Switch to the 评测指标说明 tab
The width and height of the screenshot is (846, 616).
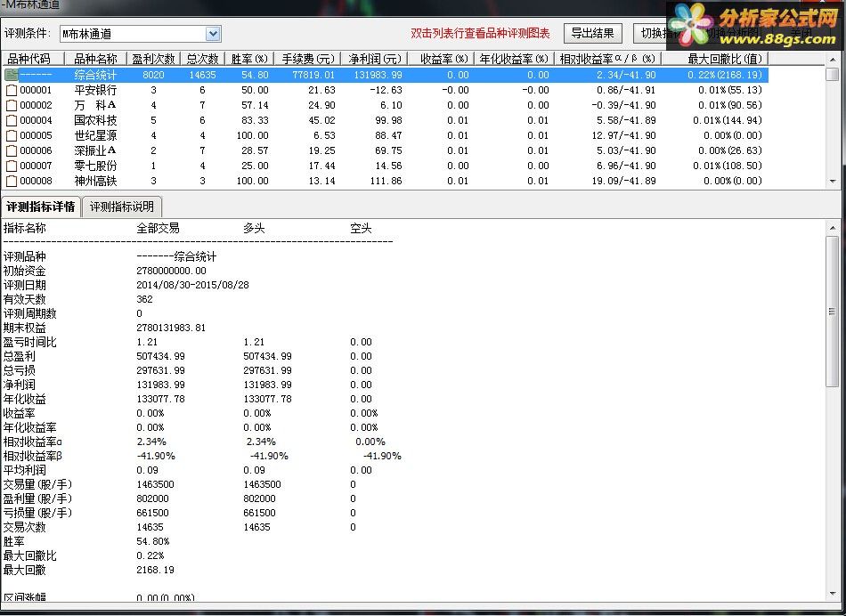pos(121,207)
